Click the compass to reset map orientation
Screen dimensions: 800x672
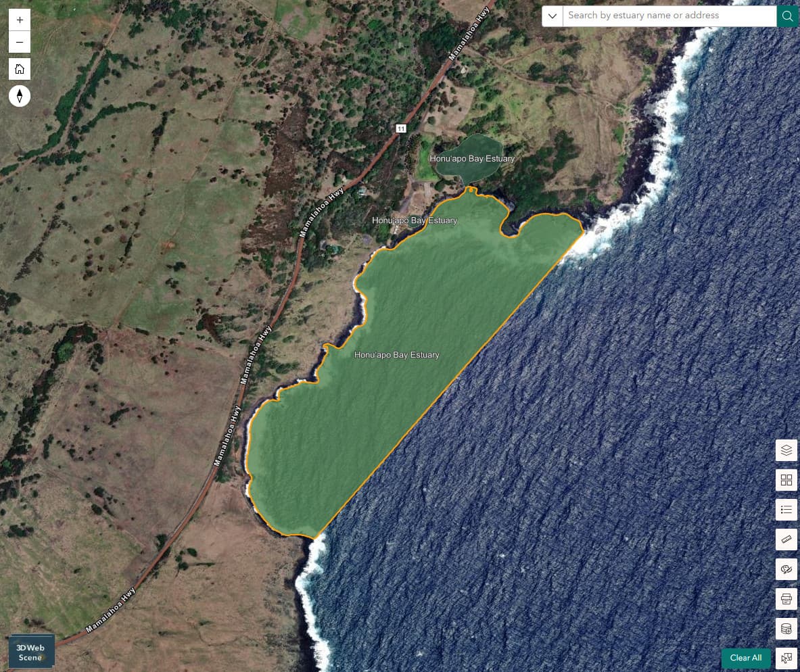20,95
